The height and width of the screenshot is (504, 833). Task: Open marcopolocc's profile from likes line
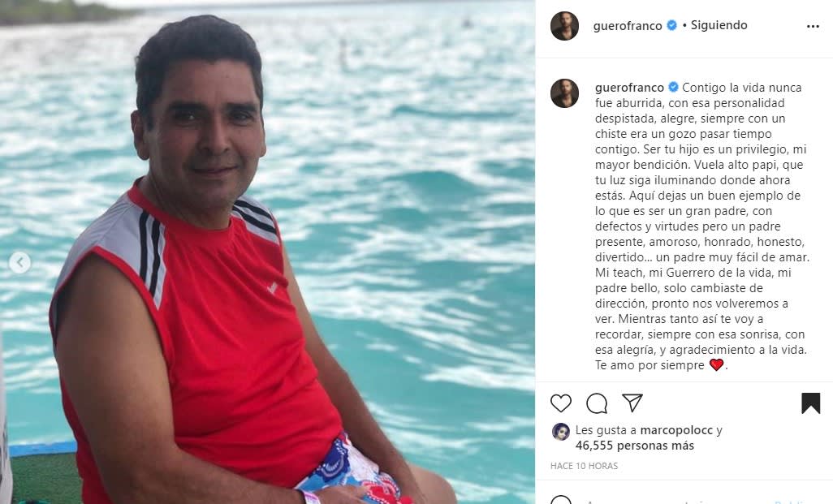(x=676, y=430)
